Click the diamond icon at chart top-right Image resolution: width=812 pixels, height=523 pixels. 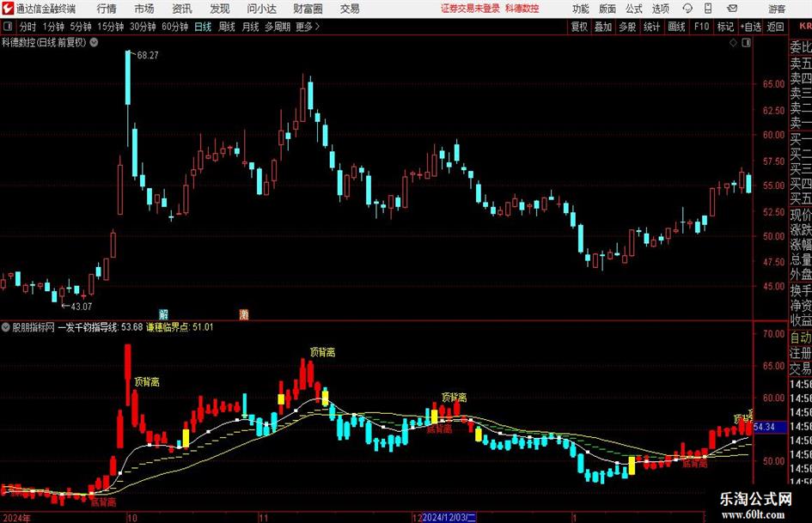[733, 43]
